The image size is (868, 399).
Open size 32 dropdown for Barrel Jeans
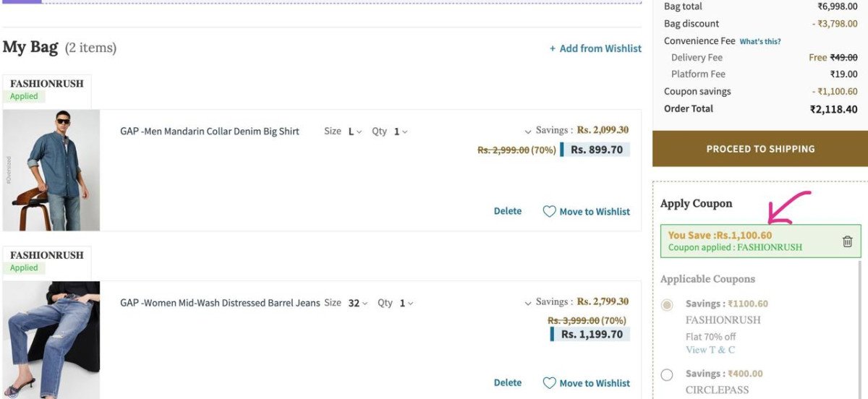[x=357, y=304]
